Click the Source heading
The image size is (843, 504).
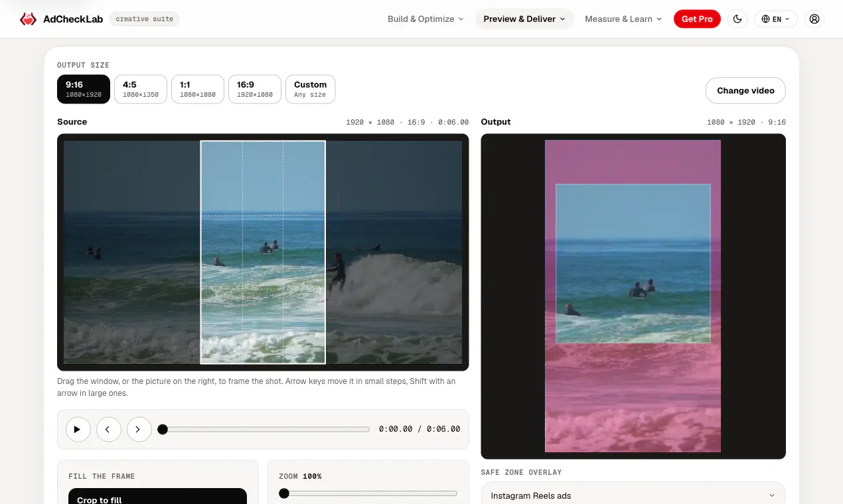click(x=72, y=122)
